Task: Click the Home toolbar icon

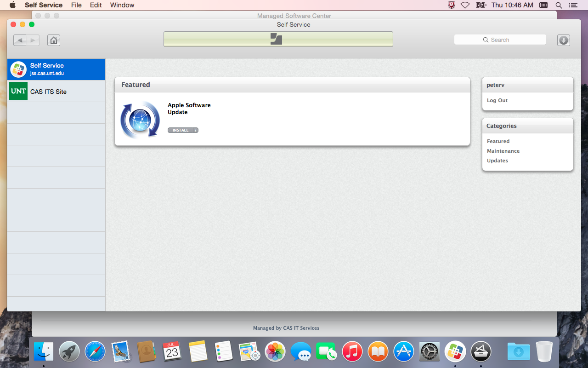Action: tap(54, 40)
